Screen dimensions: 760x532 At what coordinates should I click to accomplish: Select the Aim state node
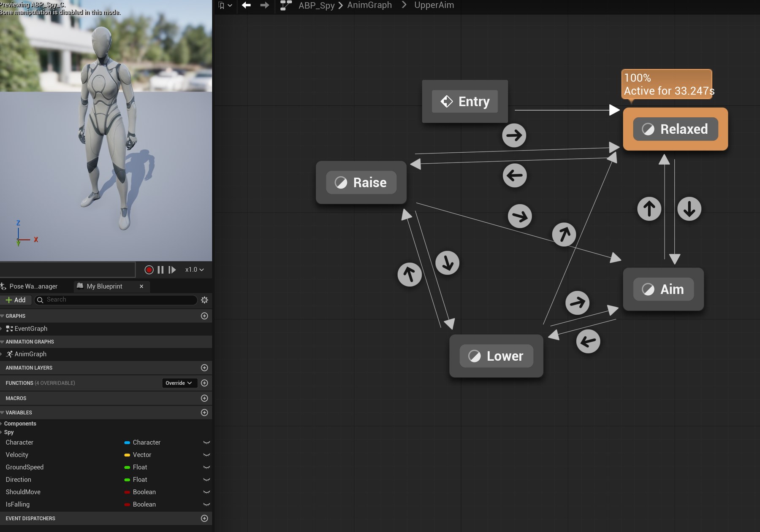[x=663, y=289]
